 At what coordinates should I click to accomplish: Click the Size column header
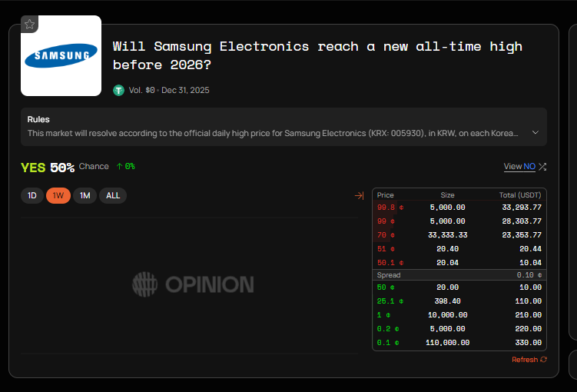pyautogui.click(x=447, y=195)
